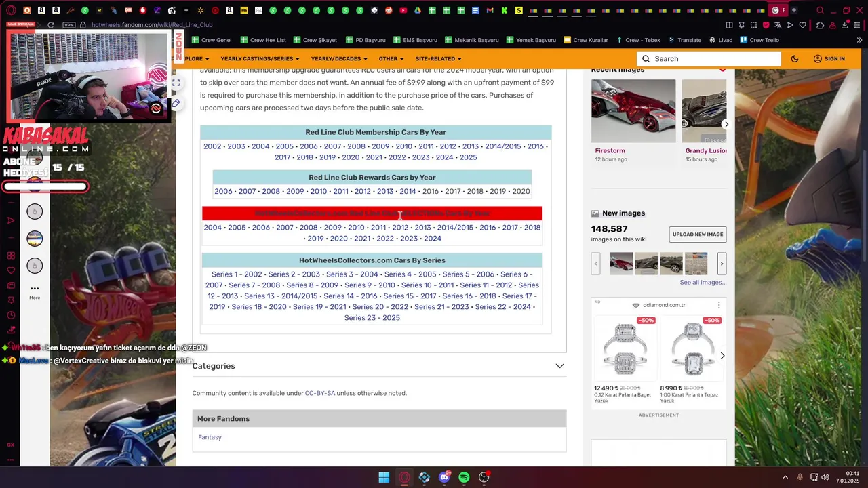Click the tab search magnifier icon
The width and height of the screenshot is (868, 488).
[820, 10]
